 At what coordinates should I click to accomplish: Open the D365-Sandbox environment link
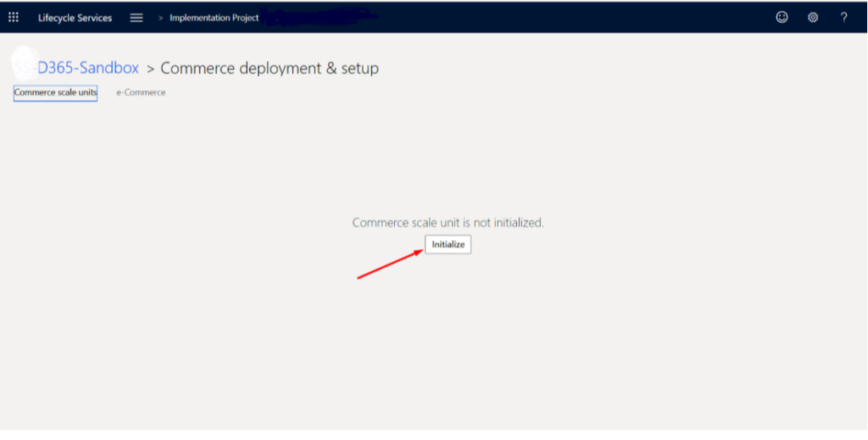click(75, 68)
